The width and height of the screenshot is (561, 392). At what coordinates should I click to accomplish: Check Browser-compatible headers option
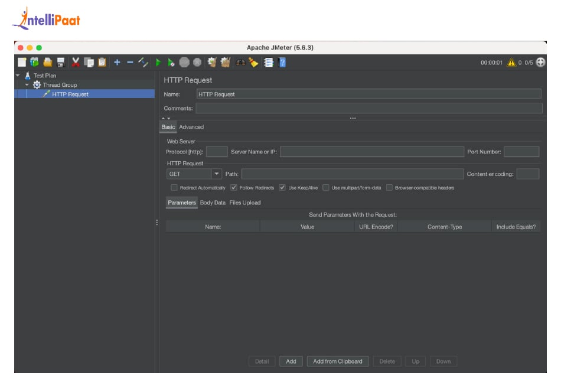click(x=389, y=187)
